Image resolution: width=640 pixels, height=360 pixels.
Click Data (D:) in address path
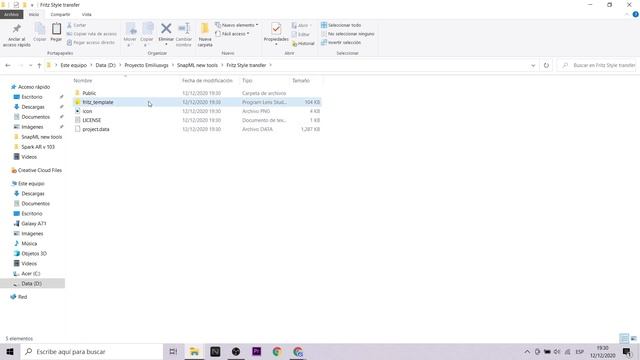point(106,65)
